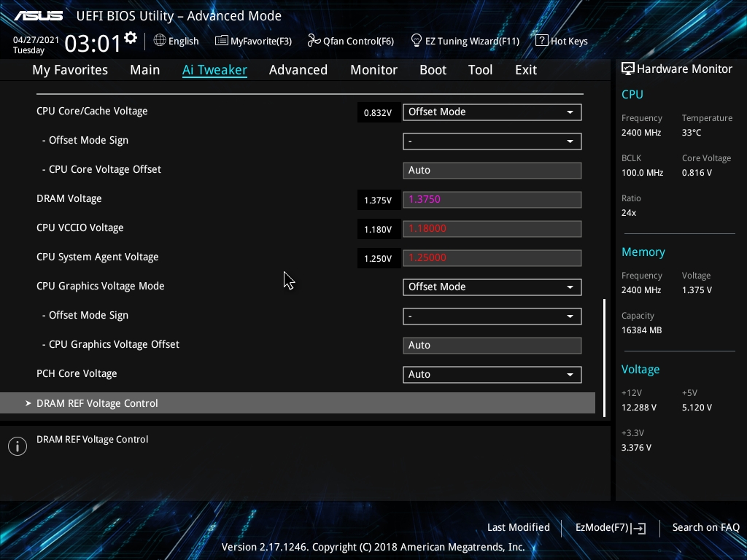
Task: Click Last Modified button
Action: click(x=519, y=528)
